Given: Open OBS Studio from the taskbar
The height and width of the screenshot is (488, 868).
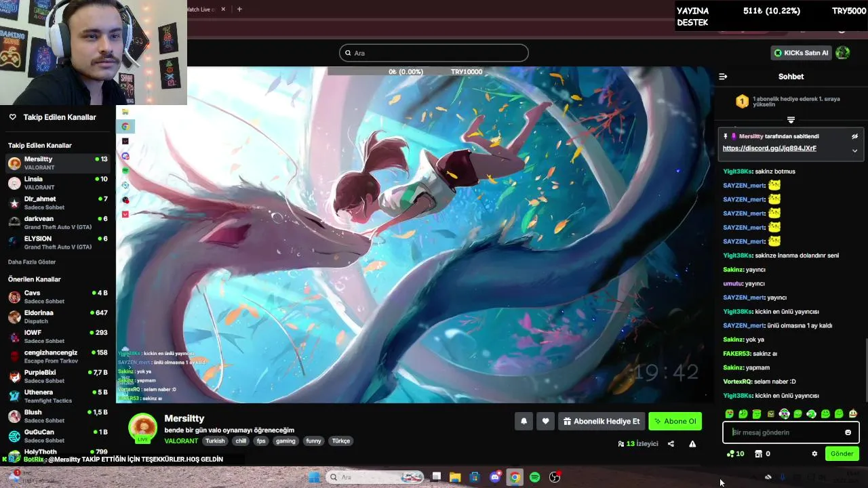Looking at the screenshot, I should click(555, 477).
